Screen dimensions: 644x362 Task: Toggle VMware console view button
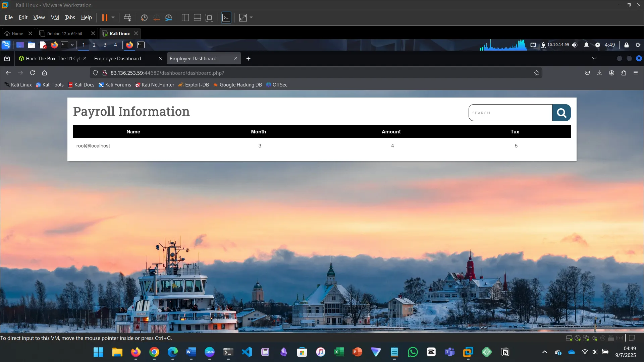226,18
